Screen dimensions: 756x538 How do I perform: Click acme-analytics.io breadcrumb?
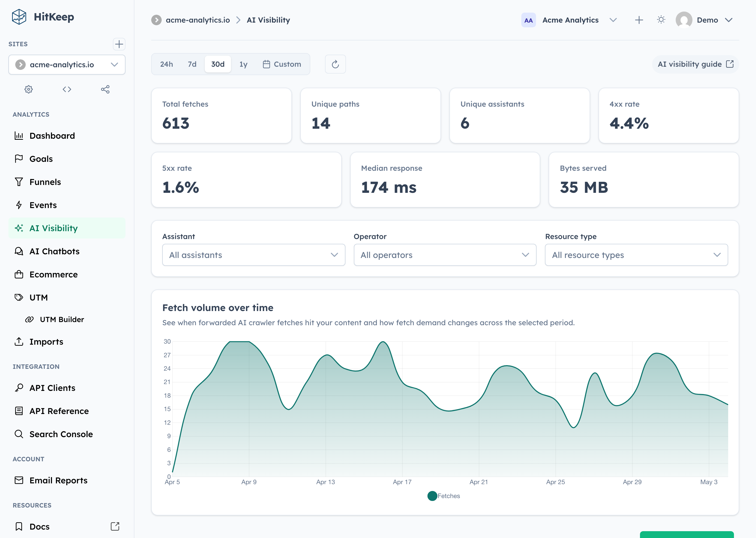coord(198,20)
